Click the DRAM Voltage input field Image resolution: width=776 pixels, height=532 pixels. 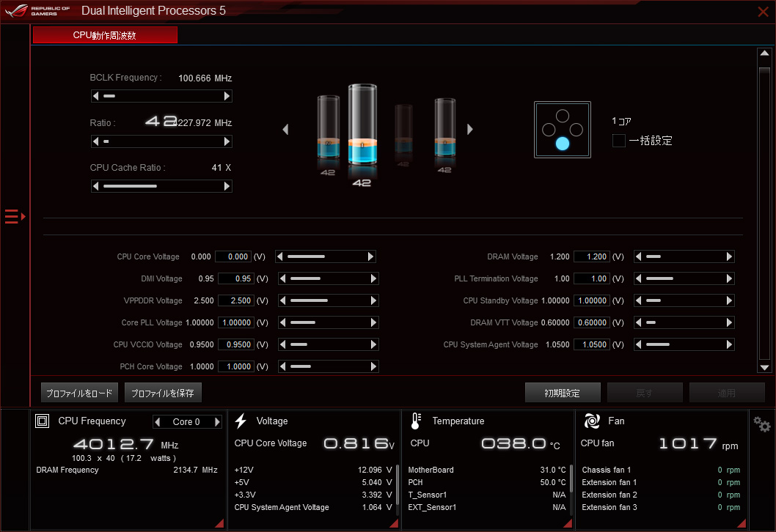[x=592, y=256]
